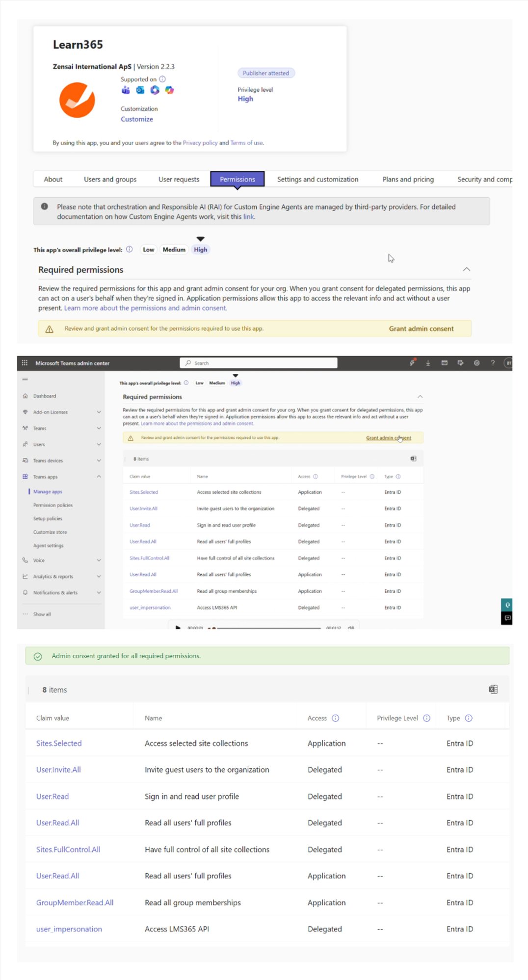This screenshot has height=980, width=528.
Task: Expand the Add-on Licenses navigation group
Action: pyautogui.click(x=99, y=412)
